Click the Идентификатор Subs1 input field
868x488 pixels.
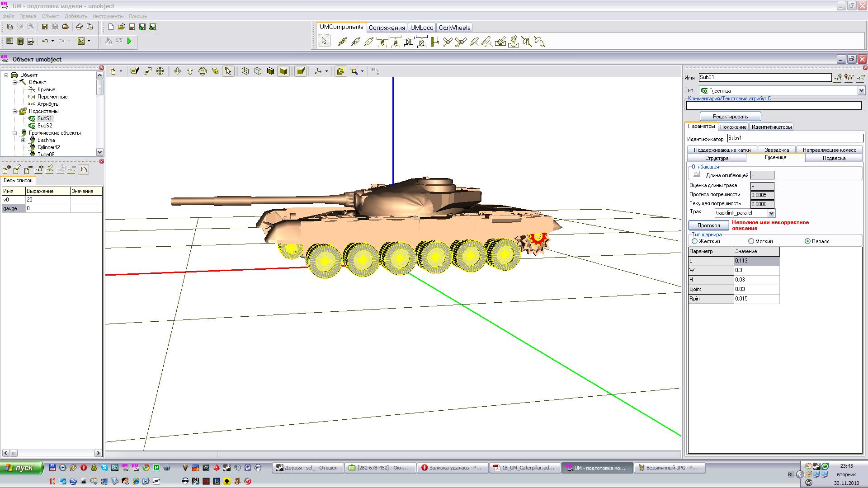pyautogui.click(x=794, y=138)
